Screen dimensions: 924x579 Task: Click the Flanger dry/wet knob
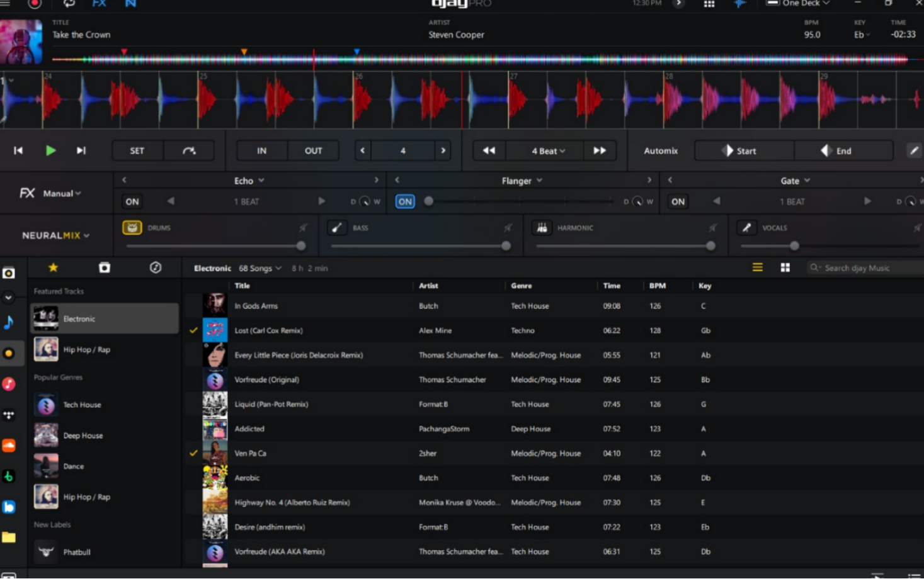click(x=638, y=201)
